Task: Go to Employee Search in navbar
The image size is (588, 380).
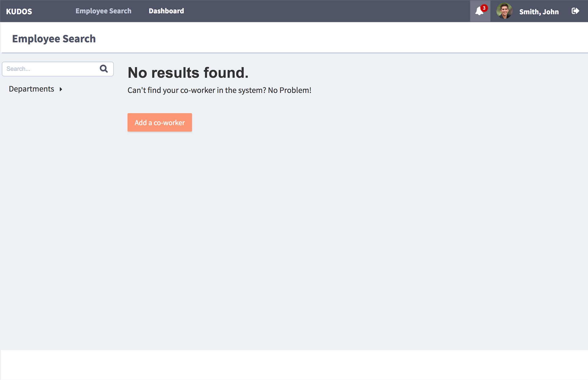Action: point(103,11)
